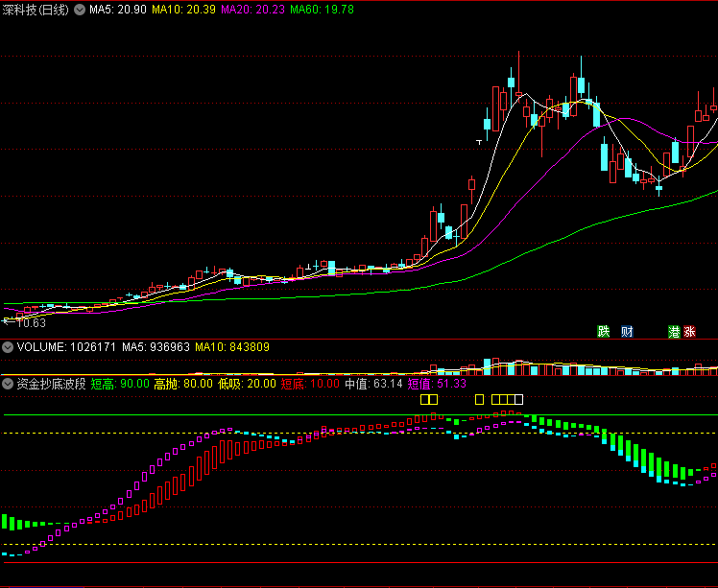
Task: Click the 中值: 63.14 label
Action: click(373, 384)
